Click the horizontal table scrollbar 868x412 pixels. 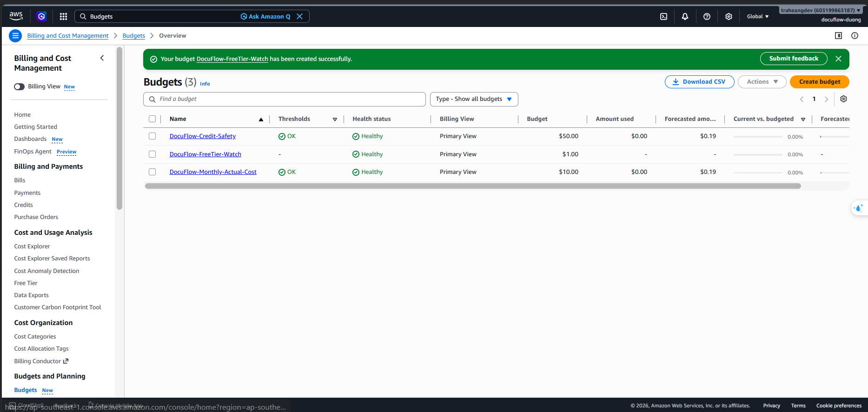[x=473, y=186]
